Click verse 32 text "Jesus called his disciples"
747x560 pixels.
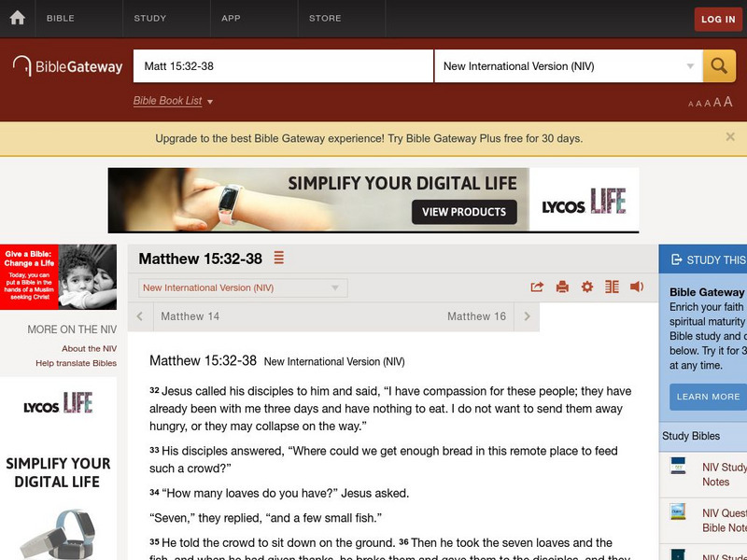pos(227,391)
